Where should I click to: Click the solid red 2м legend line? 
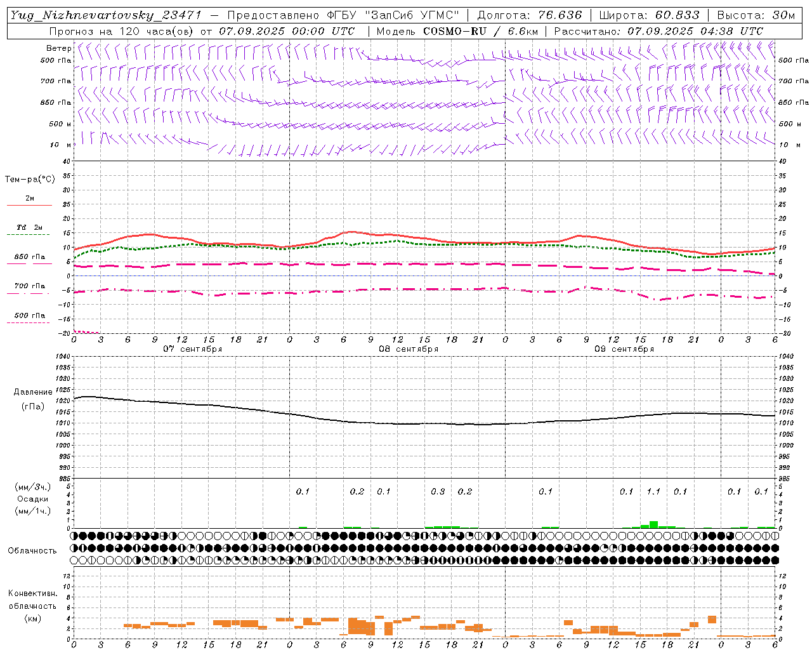[x=29, y=205]
